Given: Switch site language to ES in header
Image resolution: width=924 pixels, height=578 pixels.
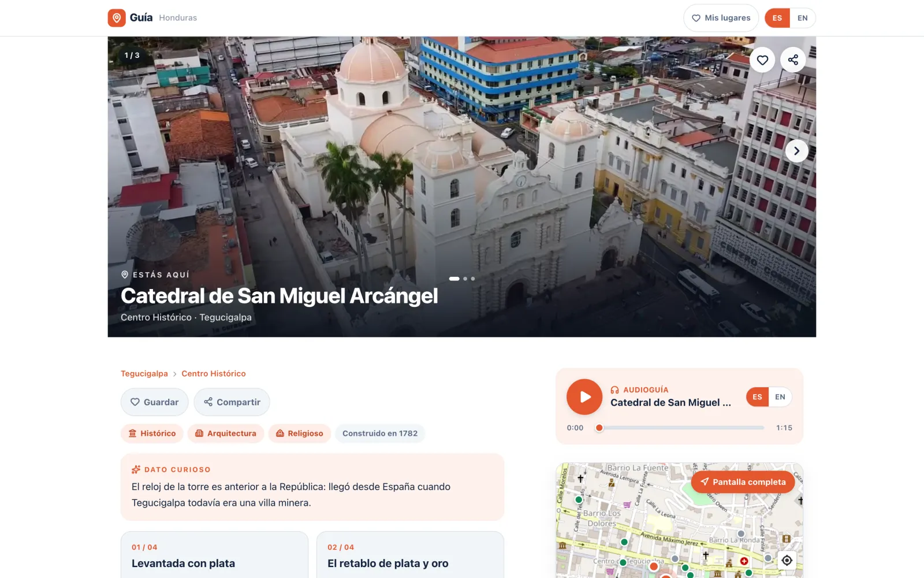Looking at the screenshot, I should (777, 18).
